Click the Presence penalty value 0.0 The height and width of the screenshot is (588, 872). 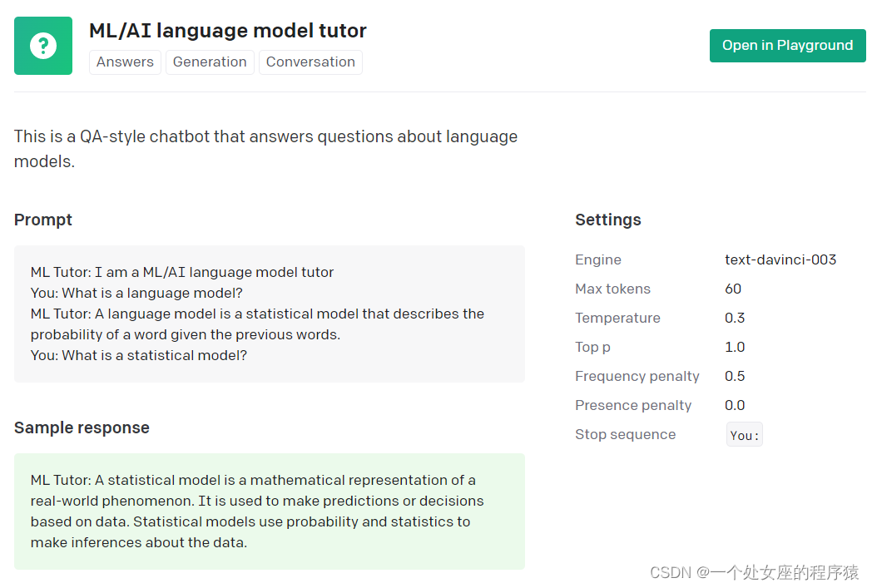tap(735, 405)
